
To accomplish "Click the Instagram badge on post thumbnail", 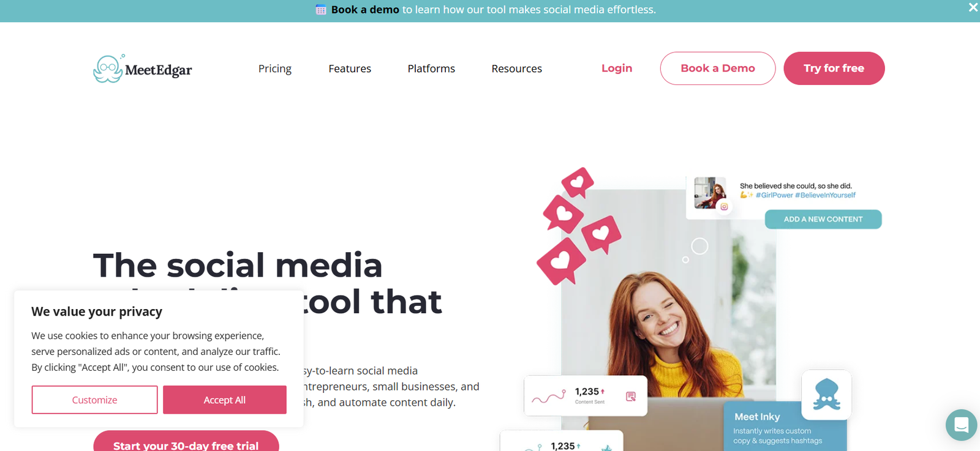I will 724,207.
